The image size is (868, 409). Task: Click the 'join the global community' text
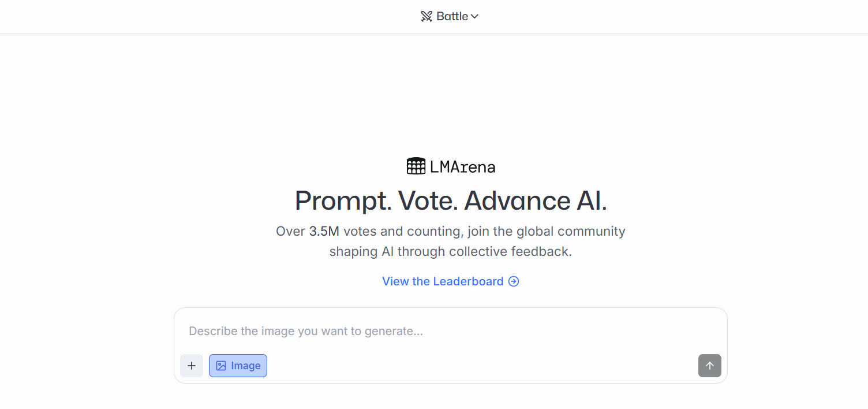pos(546,231)
